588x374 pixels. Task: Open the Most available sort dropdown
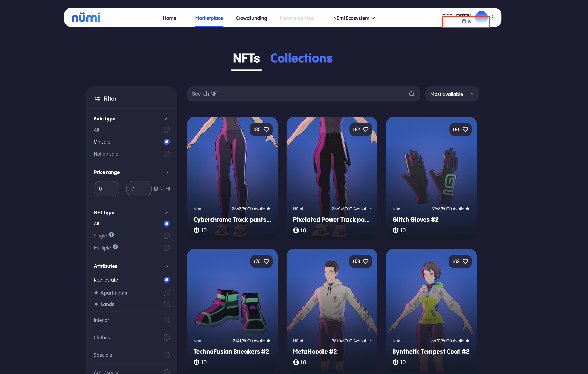[452, 94]
